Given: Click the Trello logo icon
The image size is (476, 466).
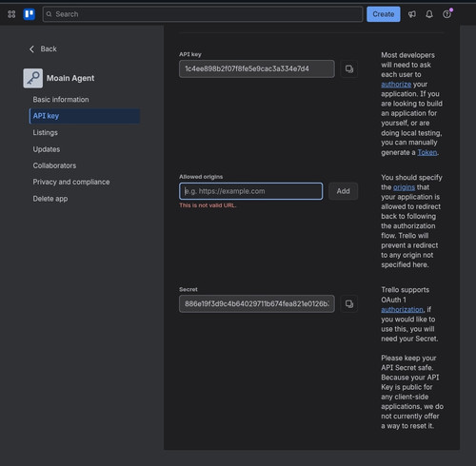Looking at the screenshot, I should click(30, 14).
